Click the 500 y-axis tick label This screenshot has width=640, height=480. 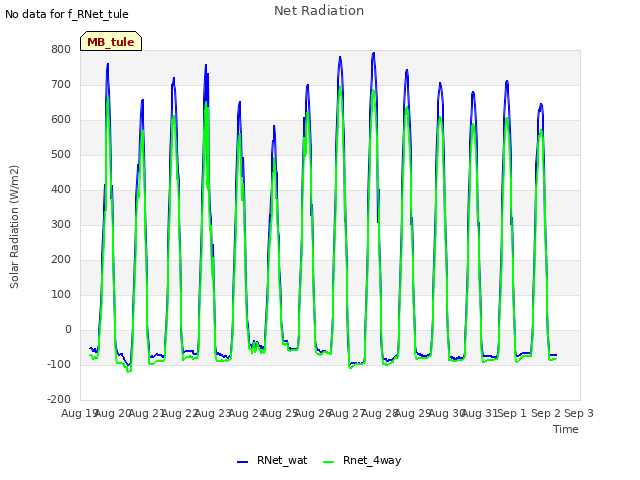tap(61, 155)
